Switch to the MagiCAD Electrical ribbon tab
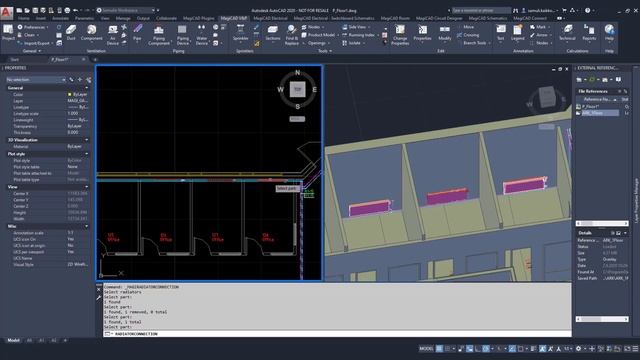 (270, 18)
